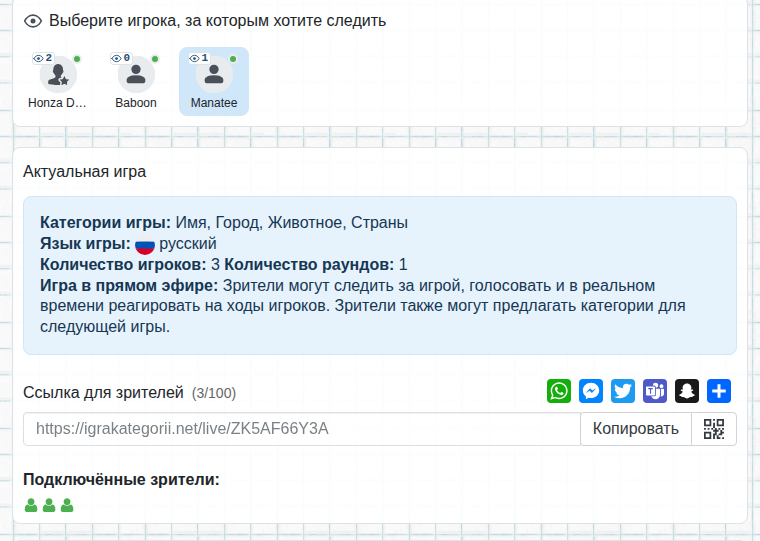The height and width of the screenshot is (541, 760).
Task: Click online status dot on Baboon
Action: pos(155,59)
